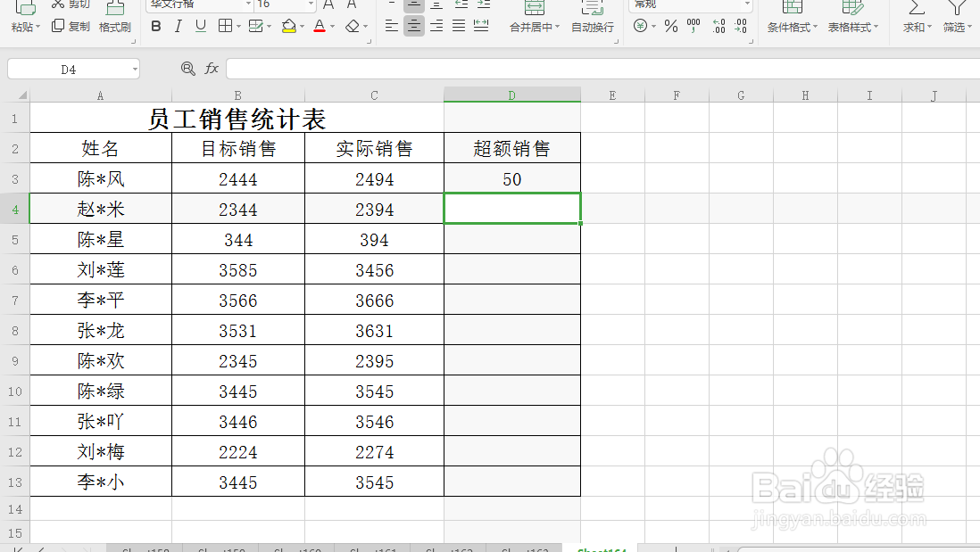Select the header cell 实际销售
This screenshot has width=980, height=552.
point(374,149)
